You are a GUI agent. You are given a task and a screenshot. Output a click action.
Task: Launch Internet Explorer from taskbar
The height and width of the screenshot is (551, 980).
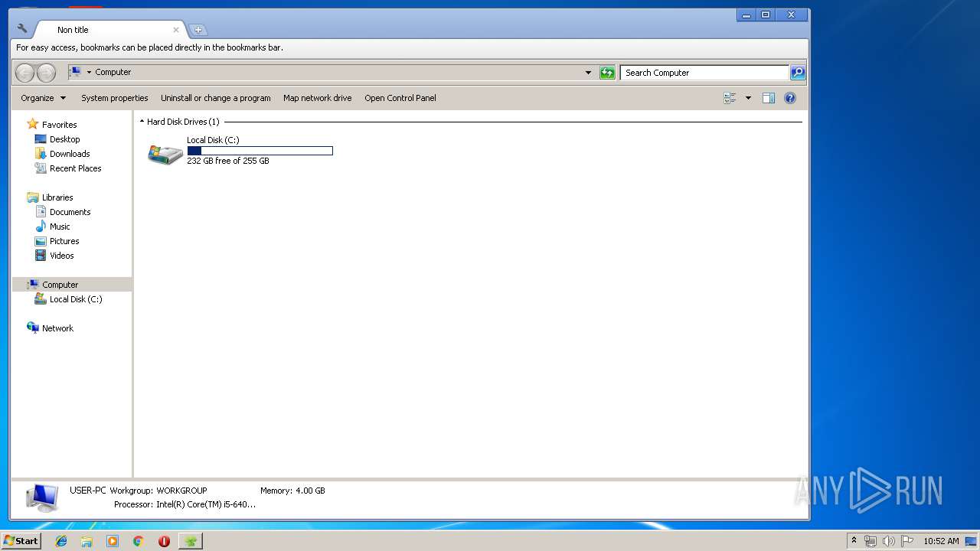coord(61,541)
